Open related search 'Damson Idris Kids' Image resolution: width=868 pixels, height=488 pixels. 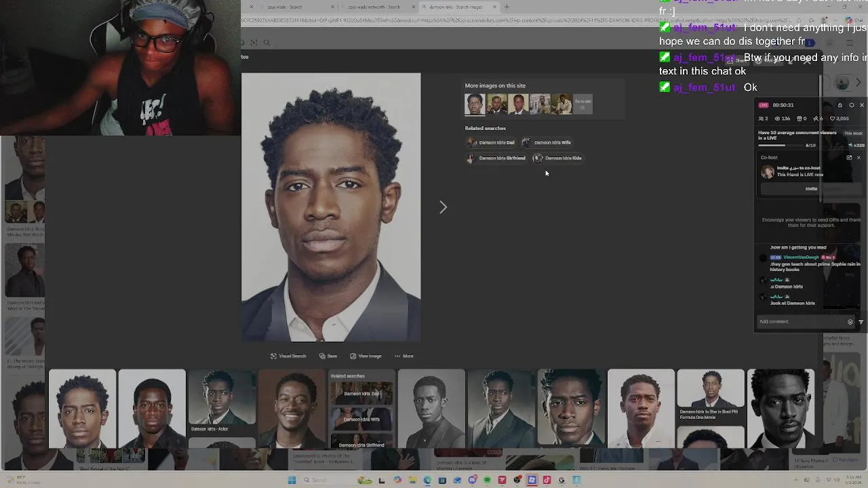557,158
